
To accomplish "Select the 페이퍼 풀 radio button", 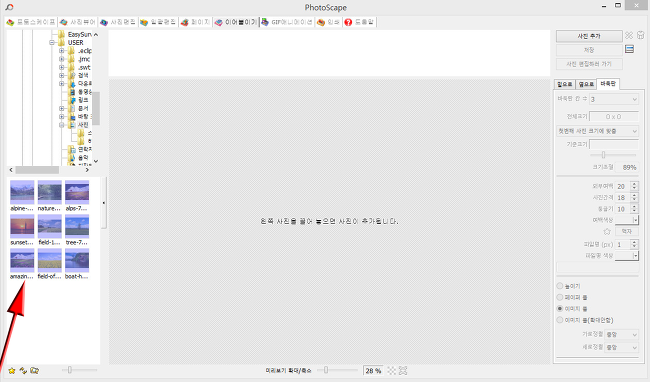I will pos(560,297).
